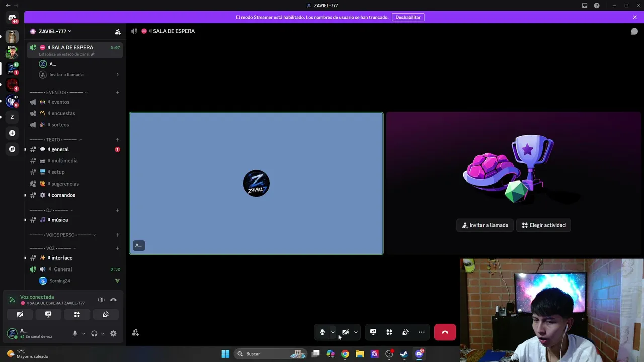This screenshot has width=644, height=362.
Task: Open more options ellipsis in call controls
Action: click(x=422, y=332)
